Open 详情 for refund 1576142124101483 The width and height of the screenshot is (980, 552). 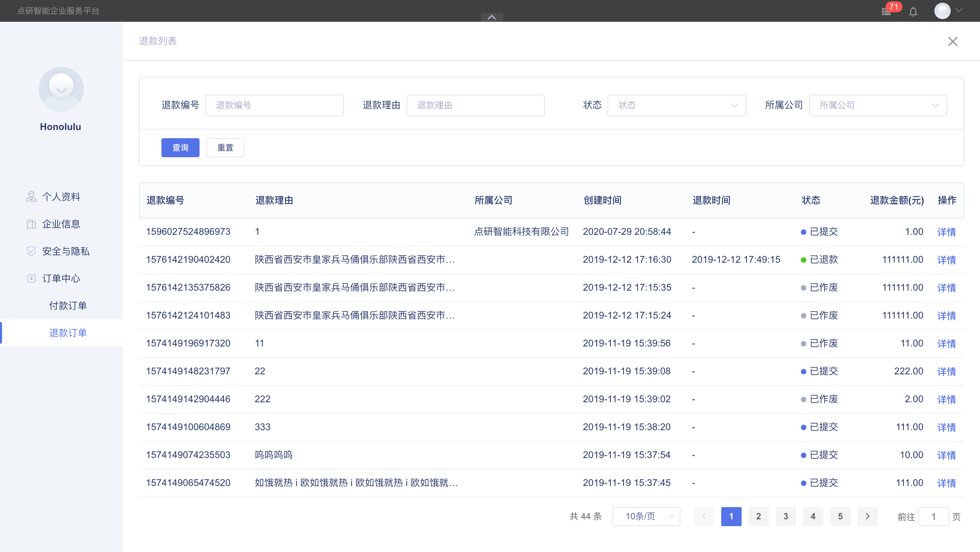[947, 315]
